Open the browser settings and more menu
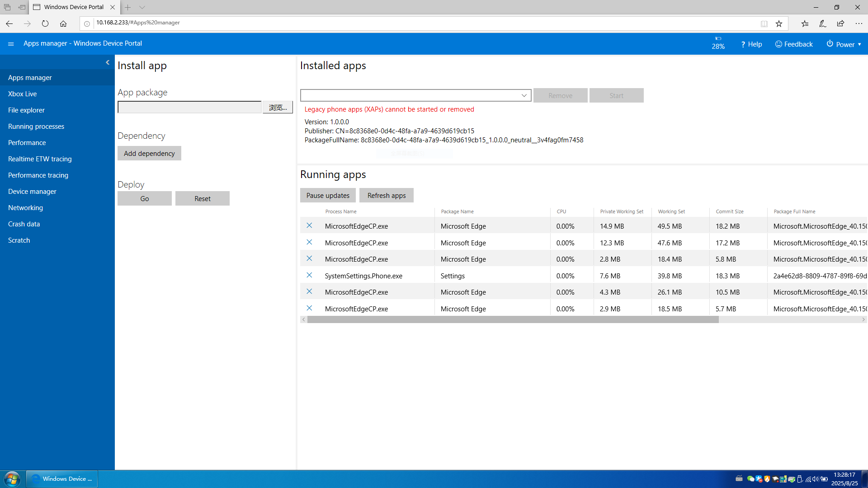The width and height of the screenshot is (868, 488). point(859,23)
